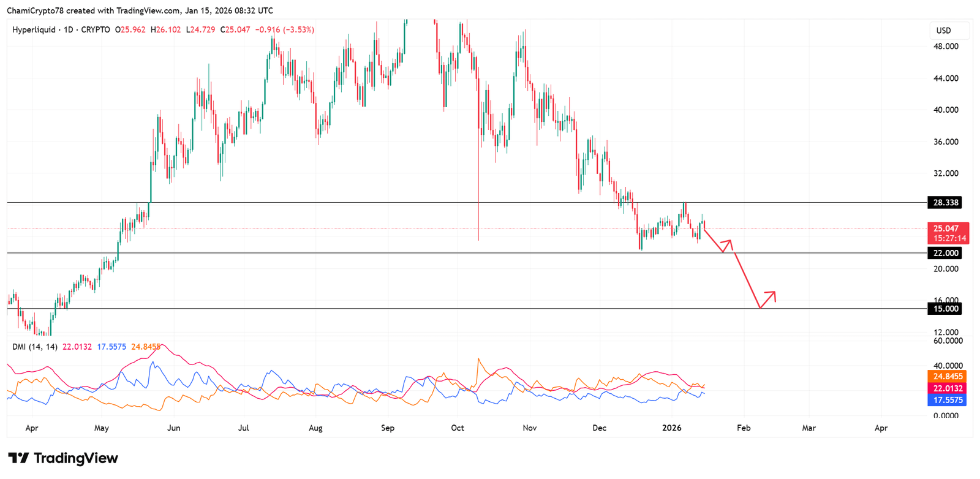Image resolution: width=980 pixels, height=479 pixels.
Task: Click the 28.338 horizontal line price label
Action: click(x=945, y=203)
